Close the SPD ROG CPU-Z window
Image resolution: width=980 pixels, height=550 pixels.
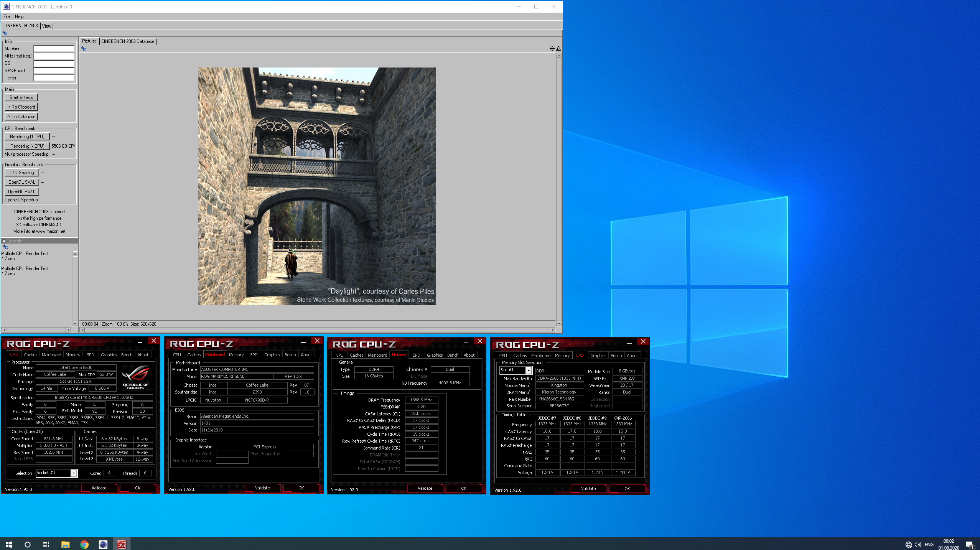coord(643,341)
